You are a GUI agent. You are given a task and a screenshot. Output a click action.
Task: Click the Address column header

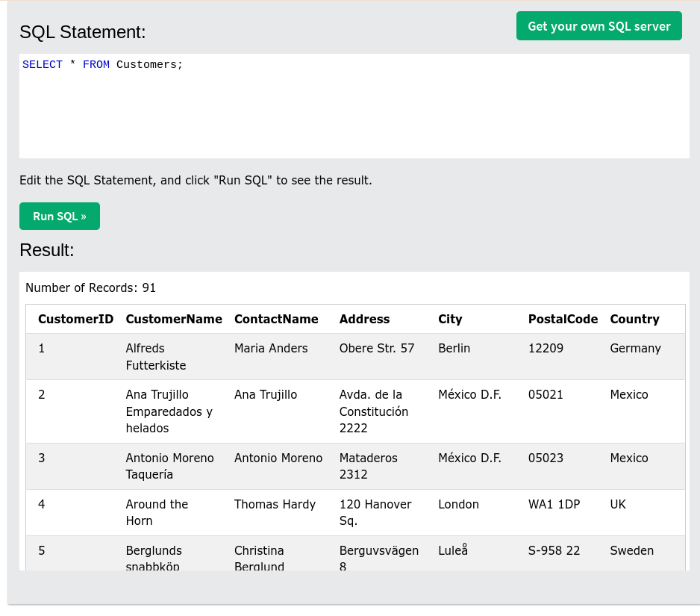coord(364,319)
